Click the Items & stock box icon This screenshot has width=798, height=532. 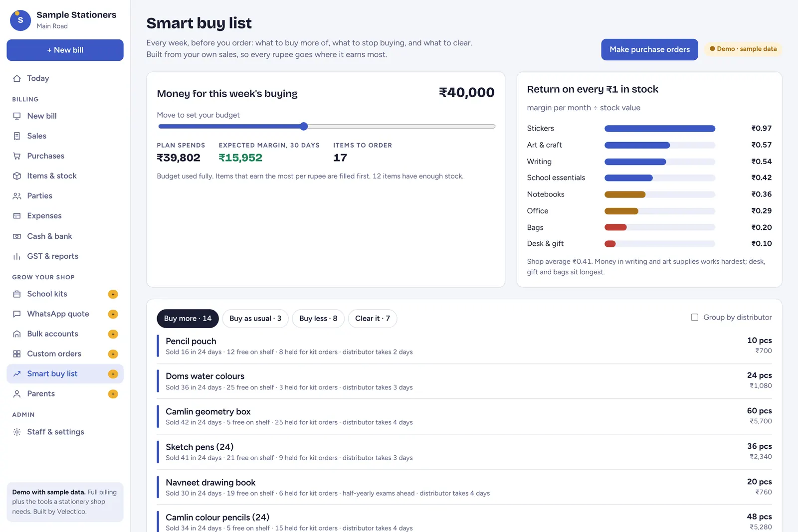[17, 176]
